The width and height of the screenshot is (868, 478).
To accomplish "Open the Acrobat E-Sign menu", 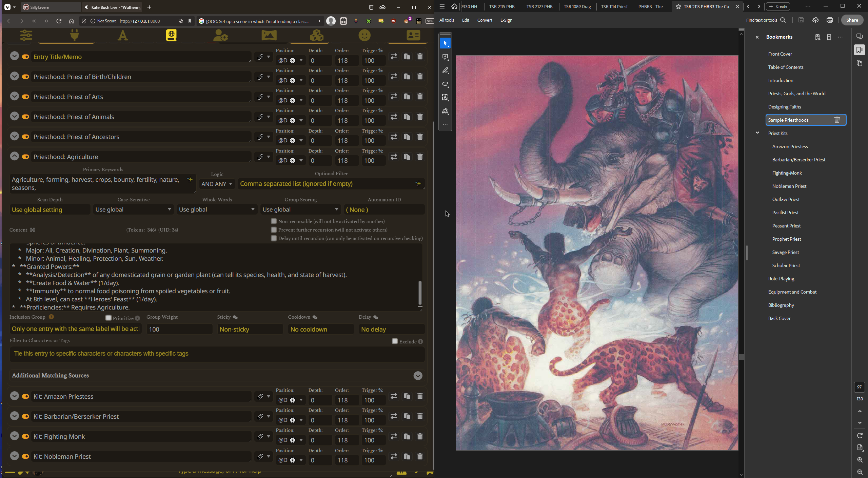I will point(506,20).
